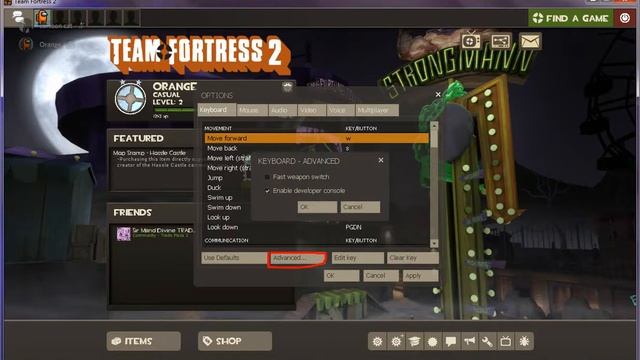Click the round badge icon beside graduation cap
The width and height of the screenshot is (640, 360).
coord(433,341)
